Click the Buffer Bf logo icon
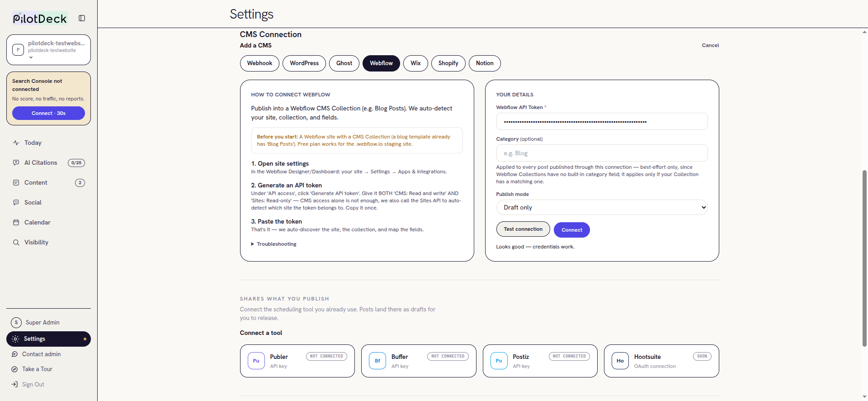 pos(377,361)
